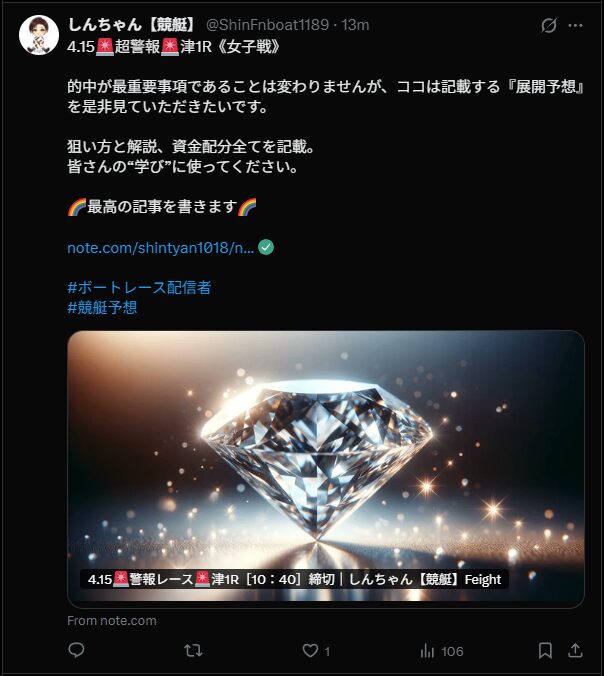
Task: Open the diamond image link card
Action: pyautogui.click(x=326, y=469)
